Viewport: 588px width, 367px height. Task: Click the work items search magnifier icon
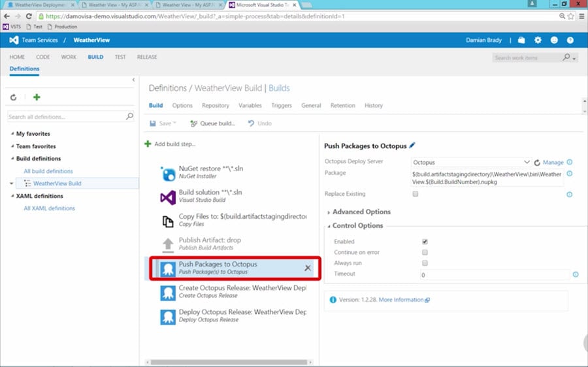click(566, 57)
